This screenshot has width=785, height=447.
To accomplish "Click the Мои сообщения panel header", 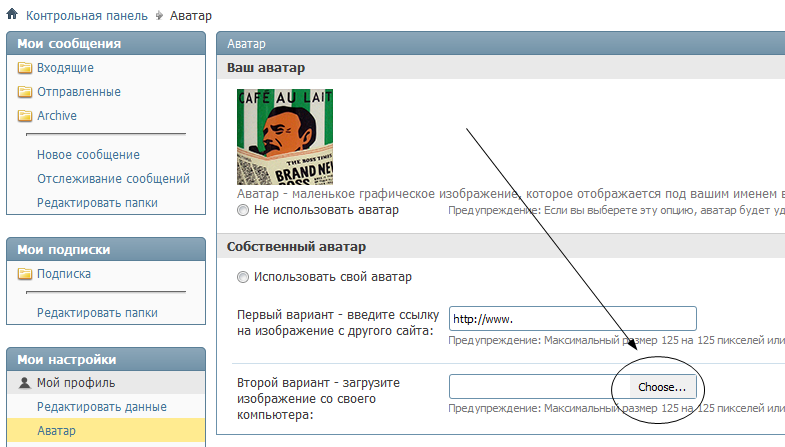I will (106, 44).
